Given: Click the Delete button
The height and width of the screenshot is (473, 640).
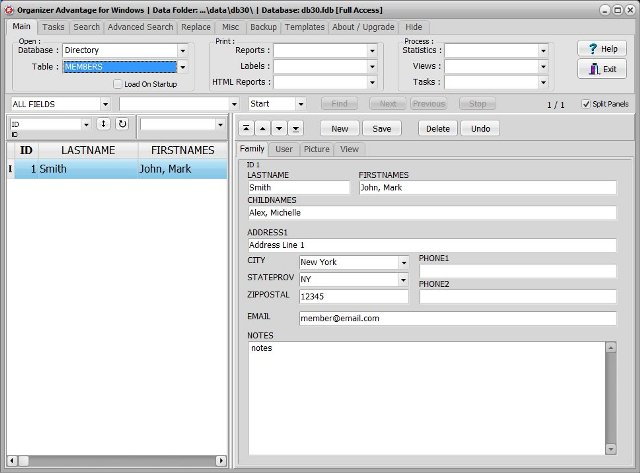Looking at the screenshot, I should (x=438, y=129).
